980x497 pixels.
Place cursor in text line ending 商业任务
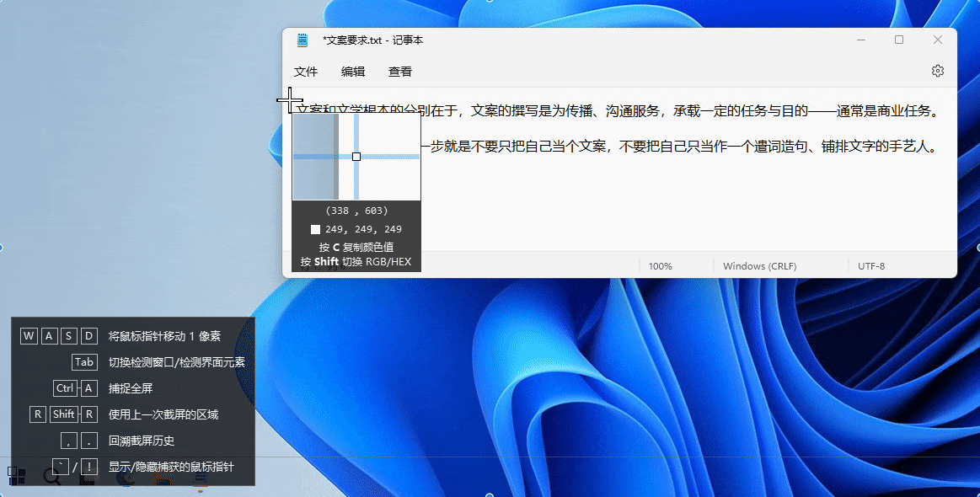point(674,110)
